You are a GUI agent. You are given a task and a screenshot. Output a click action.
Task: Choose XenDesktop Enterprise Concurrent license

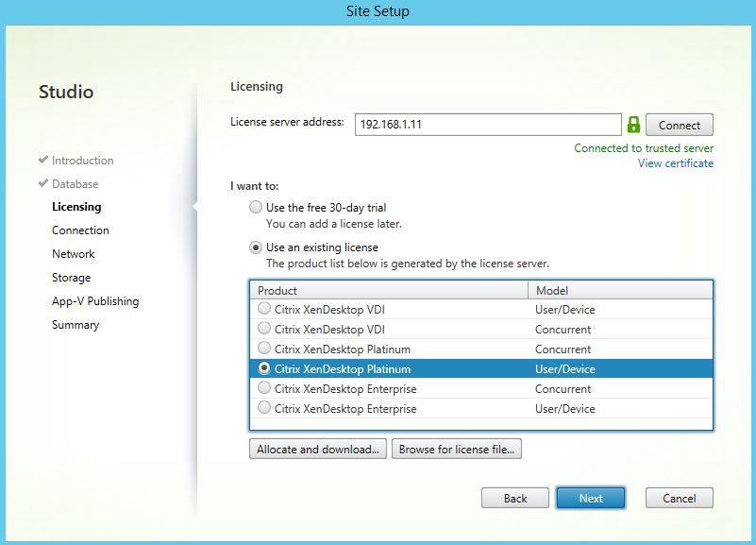[x=264, y=389]
